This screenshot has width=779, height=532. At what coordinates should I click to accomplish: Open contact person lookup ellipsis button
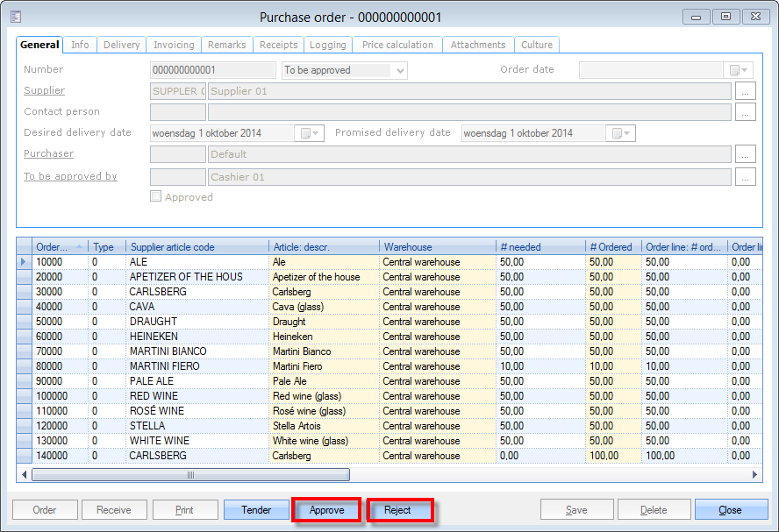pyautogui.click(x=745, y=112)
